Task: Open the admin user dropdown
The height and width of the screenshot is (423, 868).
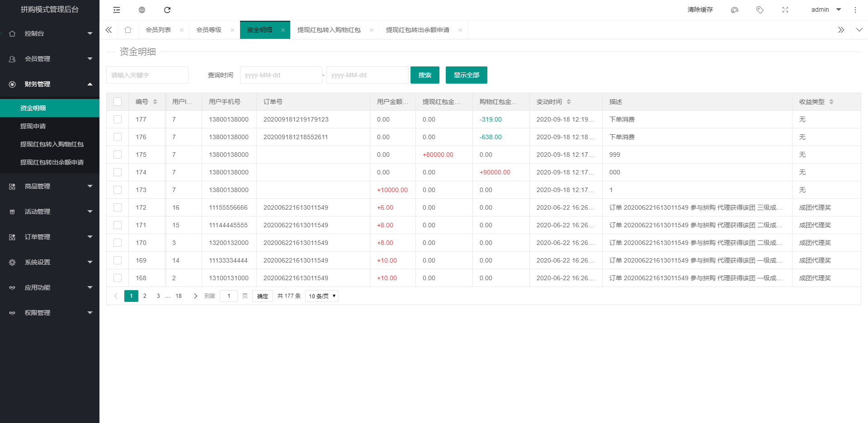Action: pos(826,9)
